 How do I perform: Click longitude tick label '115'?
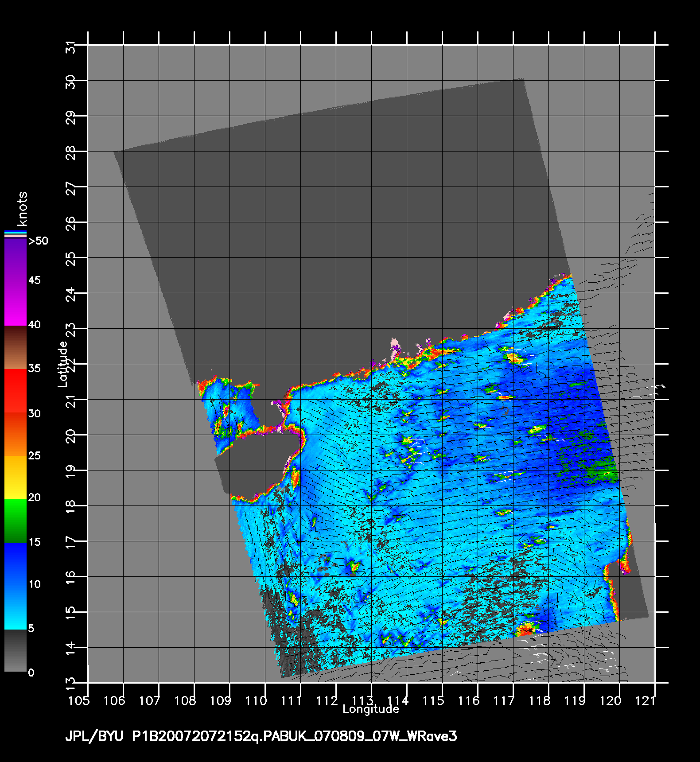tap(433, 701)
